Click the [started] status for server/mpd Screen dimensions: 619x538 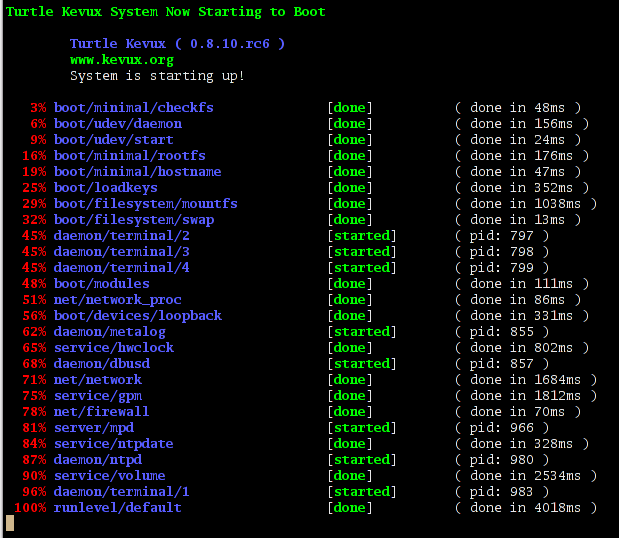[362, 428]
